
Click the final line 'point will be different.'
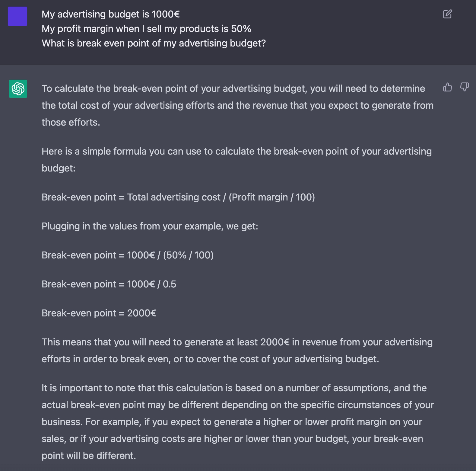89,456
